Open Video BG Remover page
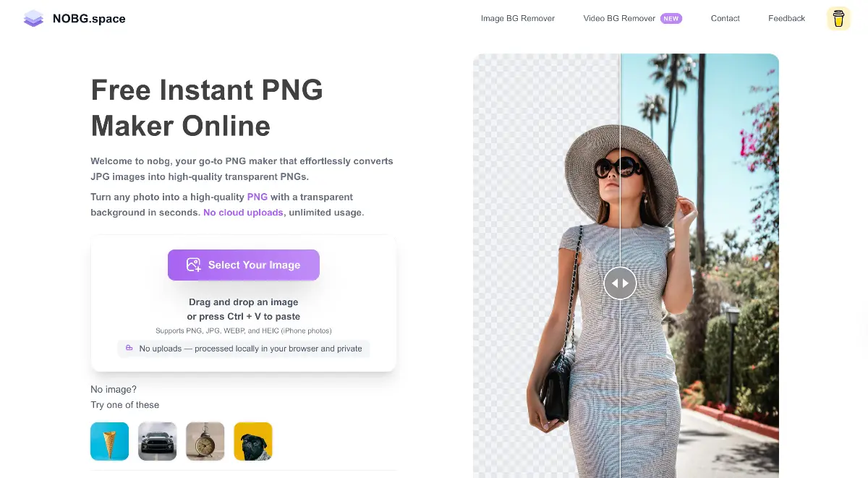This screenshot has height=478, width=868. pos(619,19)
